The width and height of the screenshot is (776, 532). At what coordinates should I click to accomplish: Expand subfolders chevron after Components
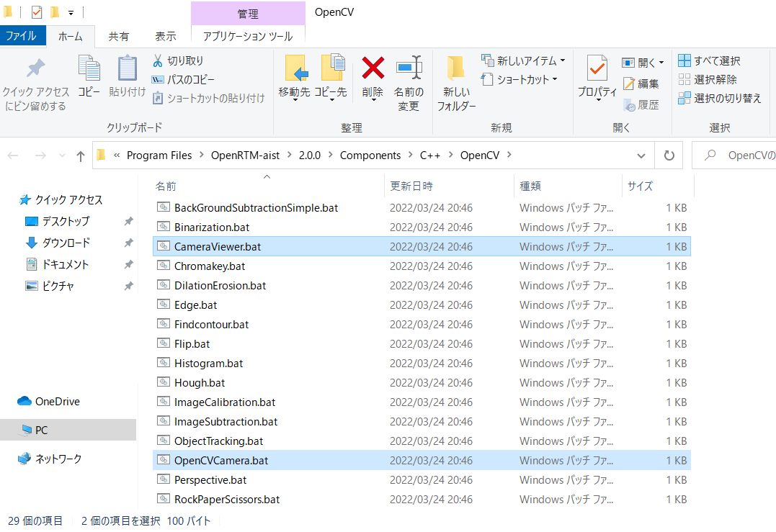click(410, 155)
